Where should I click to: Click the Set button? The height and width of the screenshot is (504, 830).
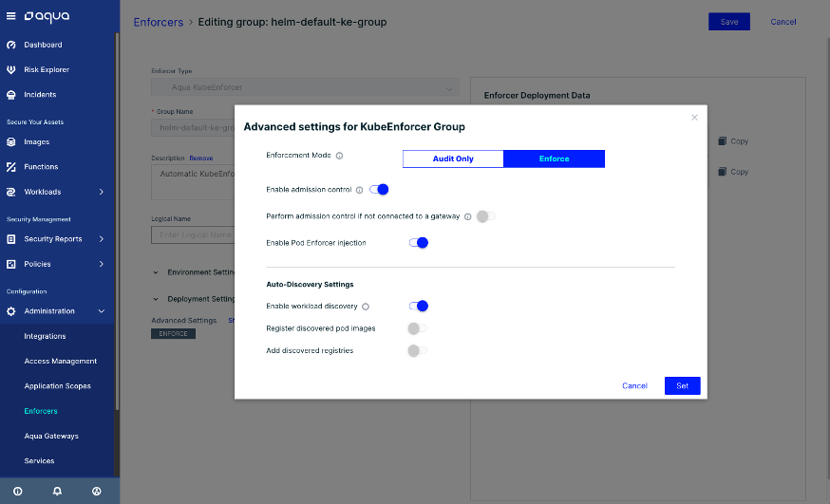pos(682,385)
